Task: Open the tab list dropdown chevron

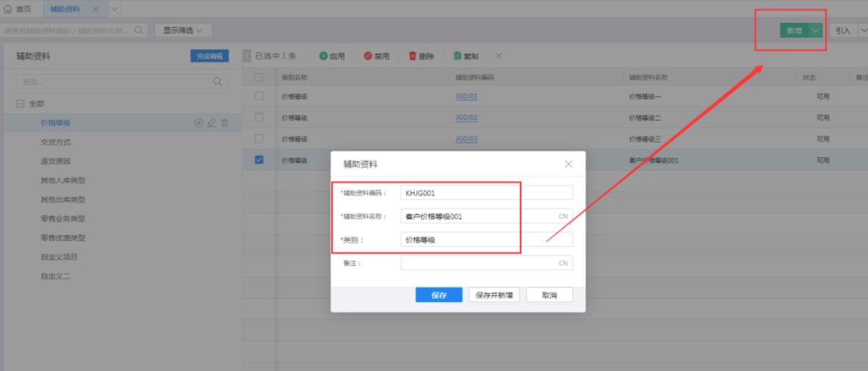Action: [114, 9]
